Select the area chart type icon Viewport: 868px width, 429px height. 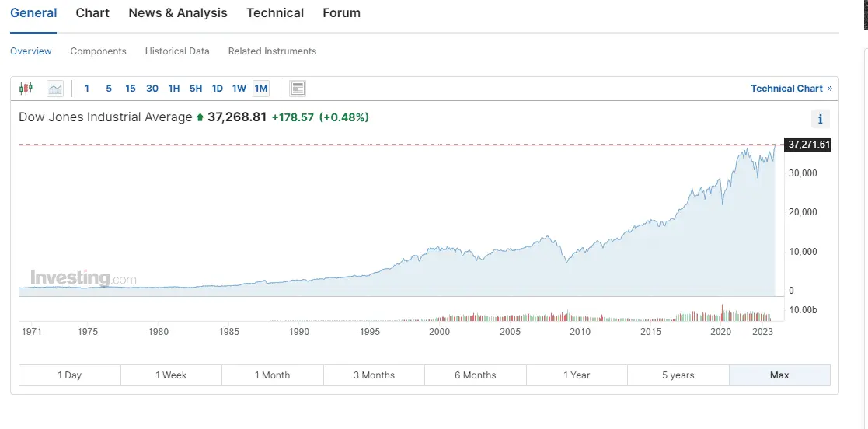tap(55, 89)
